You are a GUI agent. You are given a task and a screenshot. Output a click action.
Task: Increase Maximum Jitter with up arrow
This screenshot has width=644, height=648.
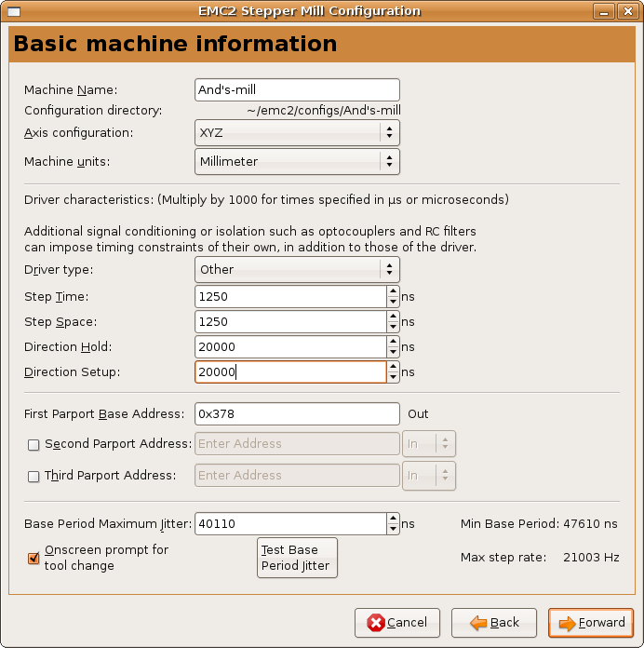[393, 519]
